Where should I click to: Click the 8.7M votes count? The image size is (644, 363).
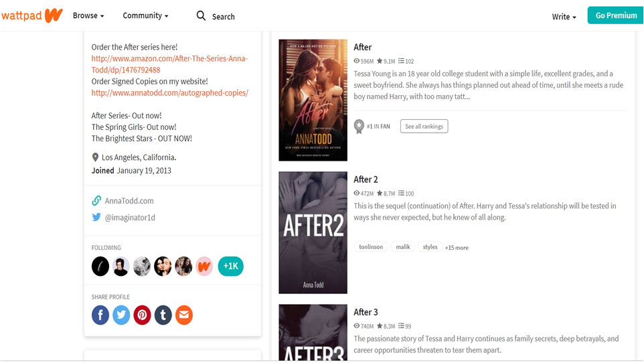click(390, 194)
